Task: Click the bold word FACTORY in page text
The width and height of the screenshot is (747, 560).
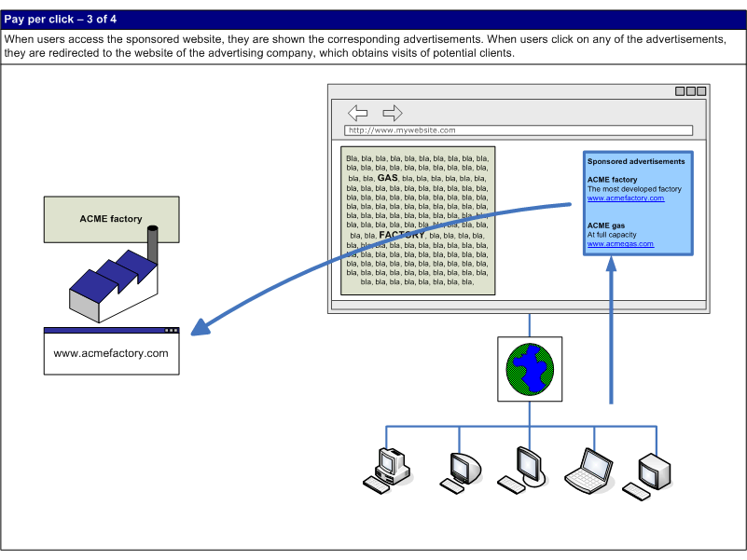Action: [x=402, y=235]
